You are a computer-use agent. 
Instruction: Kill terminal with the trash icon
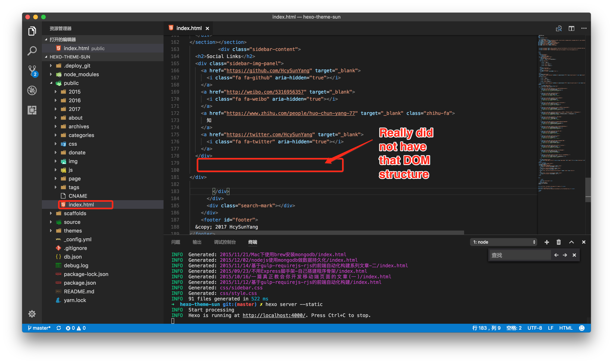pyautogui.click(x=558, y=242)
